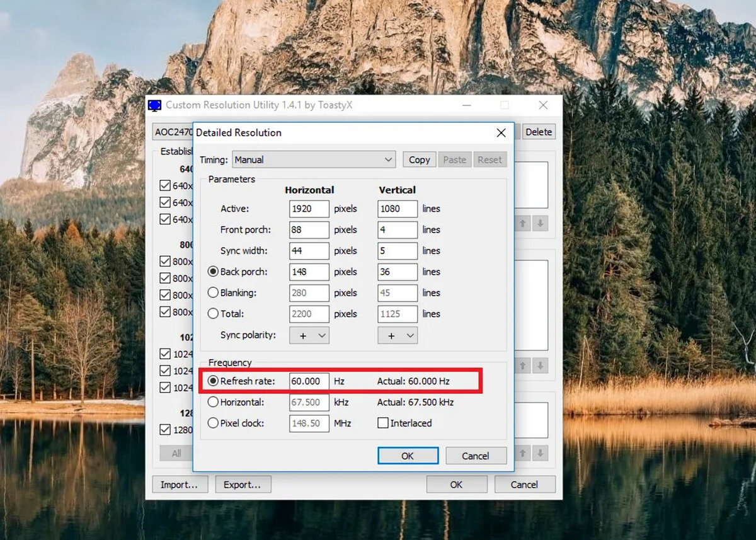Click Delete in Custom Resolution Utility window
Image resolution: width=756 pixels, height=540 pixels.
pyautogui.click(x=539, y=132)
